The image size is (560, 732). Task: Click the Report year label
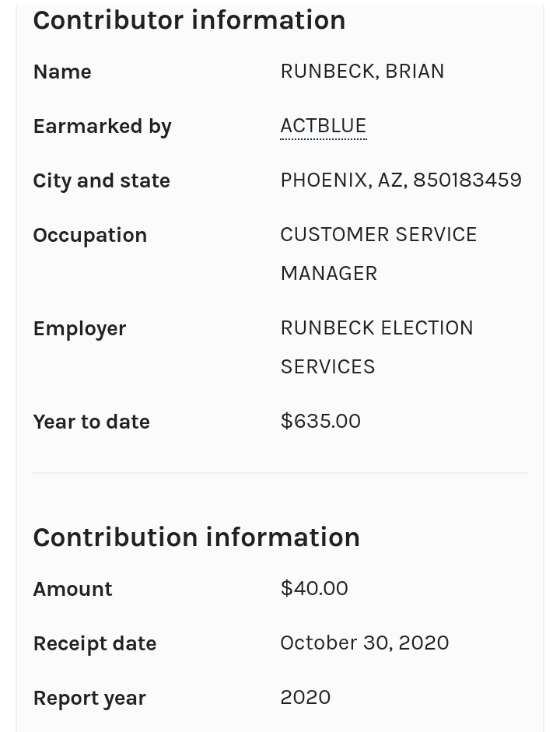click(x=89, y=699)
